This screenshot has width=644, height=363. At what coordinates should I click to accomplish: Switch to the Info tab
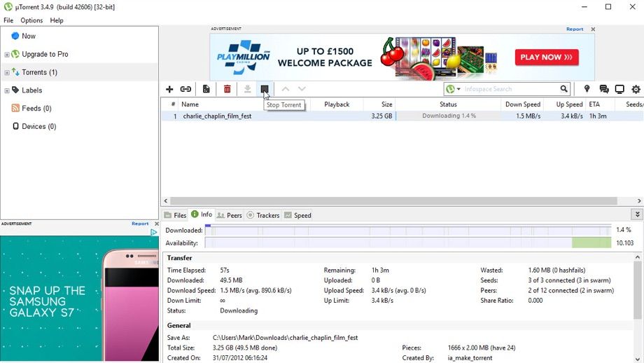[x=202, y=214]
